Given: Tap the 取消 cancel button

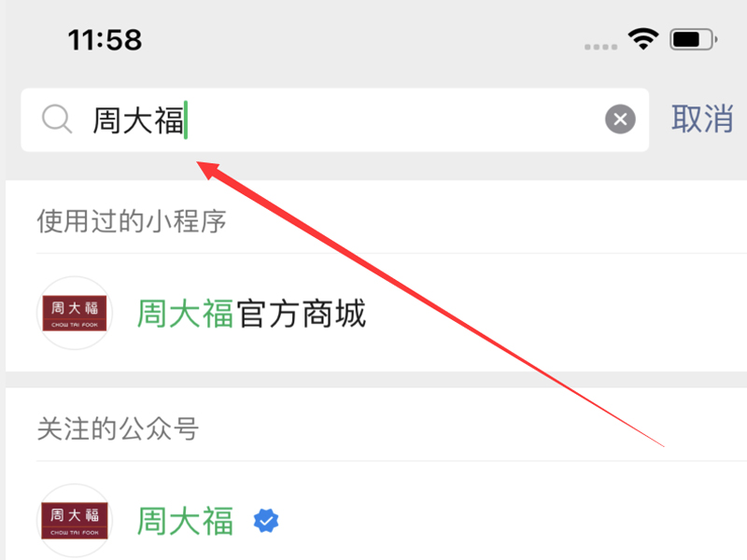Looking at the screenshot, I should (702, 119).
